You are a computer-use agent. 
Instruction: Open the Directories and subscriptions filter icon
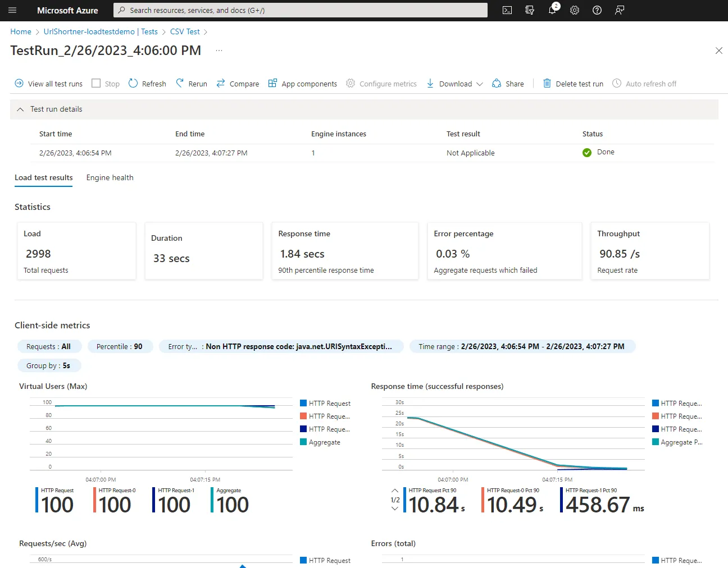(x=530, y=10)
